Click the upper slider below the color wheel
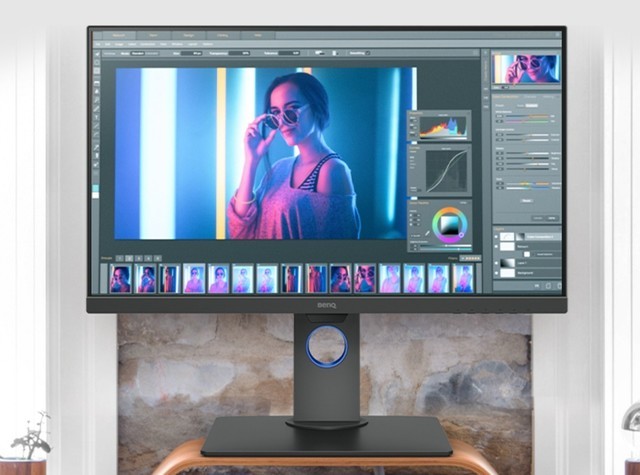 pyautogui.click(x=446, y=246)
